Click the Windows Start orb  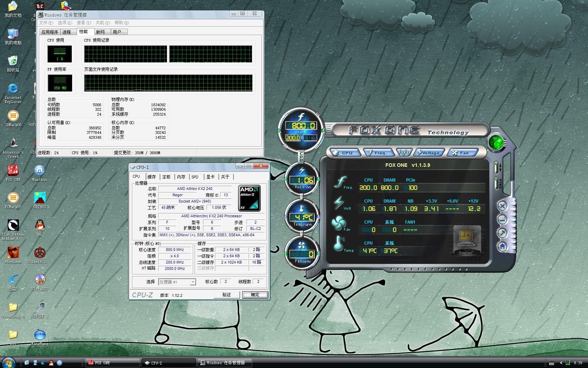(8, 362)
